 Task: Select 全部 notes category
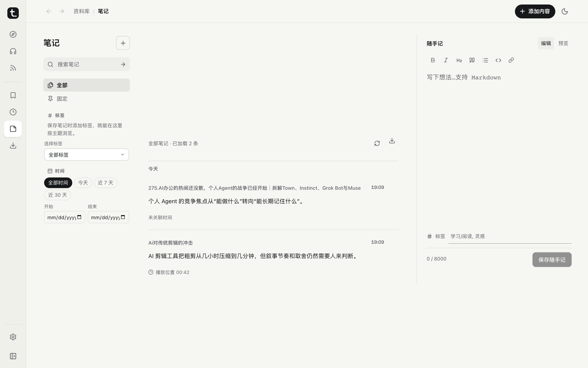(86, 85)
